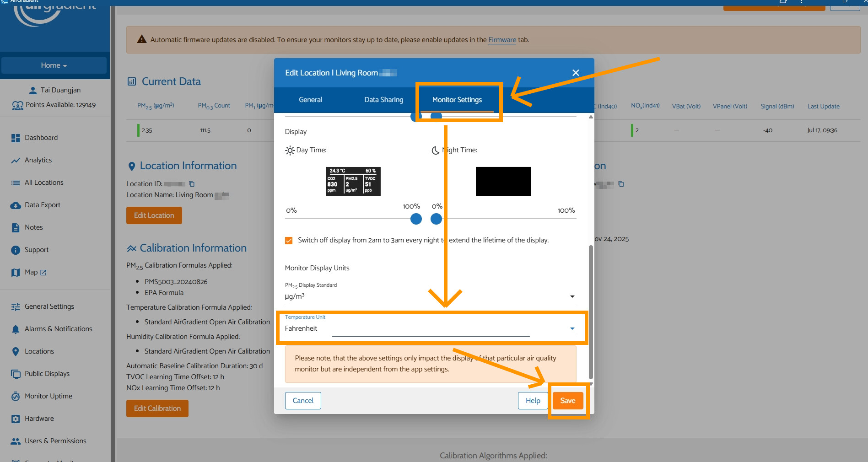
Task: Click the Current Data chart icon
Action: 132,82
